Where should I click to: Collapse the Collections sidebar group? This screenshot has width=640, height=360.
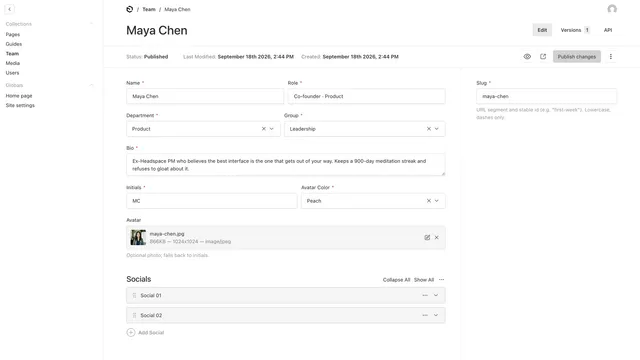pyautogui.click(x=91, y=24)
